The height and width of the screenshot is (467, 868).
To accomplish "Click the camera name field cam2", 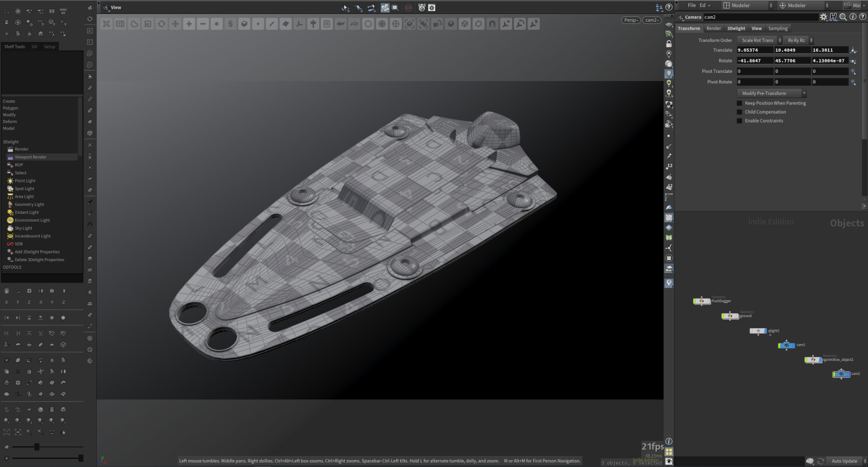I will tap(760, 17).
